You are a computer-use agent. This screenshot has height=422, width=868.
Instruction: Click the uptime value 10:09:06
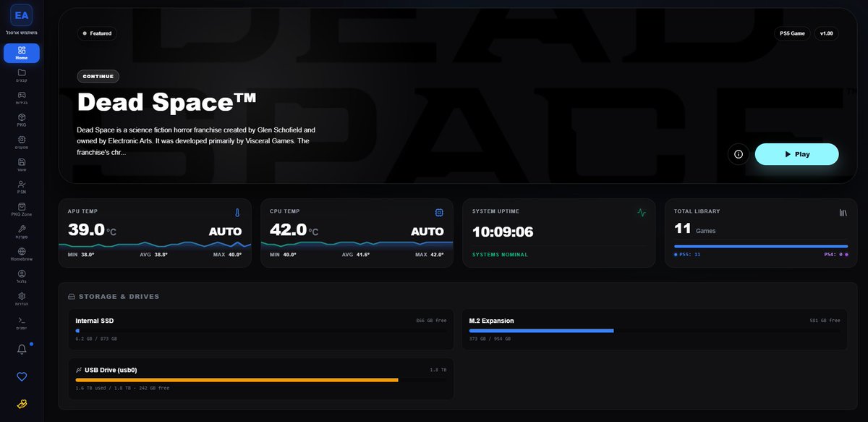point(503,232)
